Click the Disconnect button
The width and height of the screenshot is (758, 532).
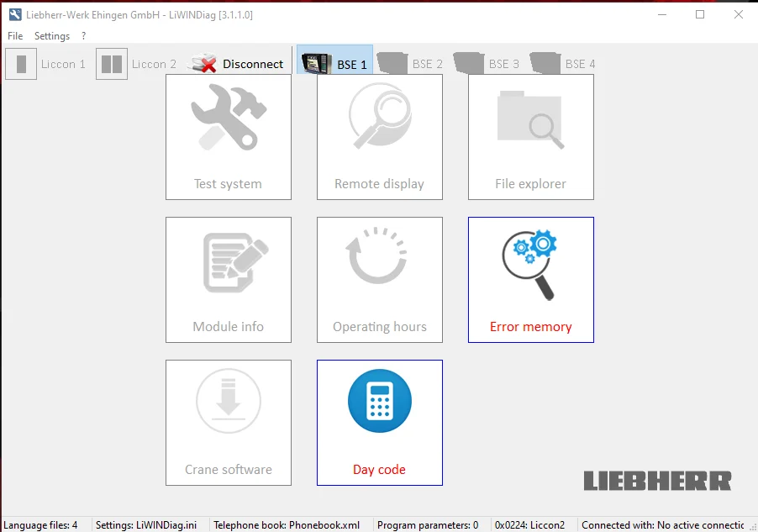237,64
